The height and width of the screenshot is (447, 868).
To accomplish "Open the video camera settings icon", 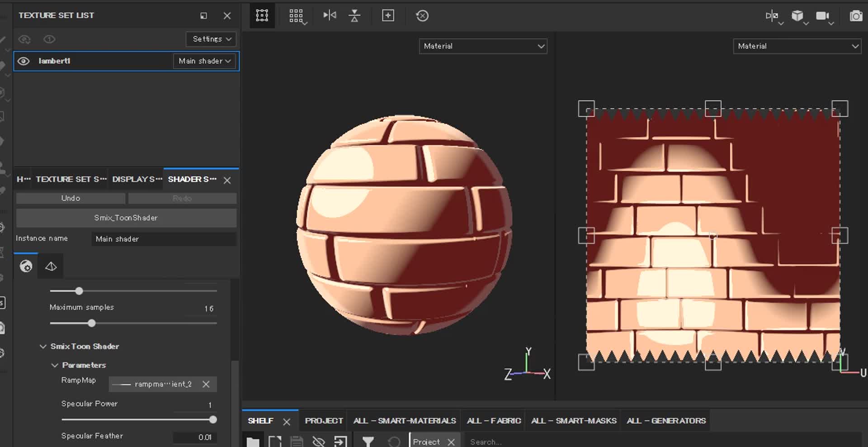I will point(824,16).
